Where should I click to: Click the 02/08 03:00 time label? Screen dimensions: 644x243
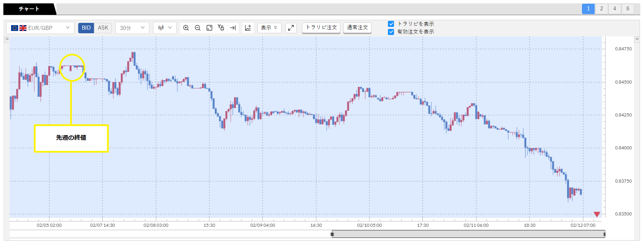pos(156,225)
